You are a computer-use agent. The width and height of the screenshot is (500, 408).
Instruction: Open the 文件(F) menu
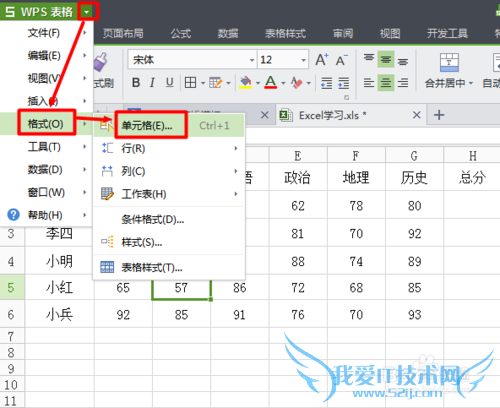coord(44,33)
